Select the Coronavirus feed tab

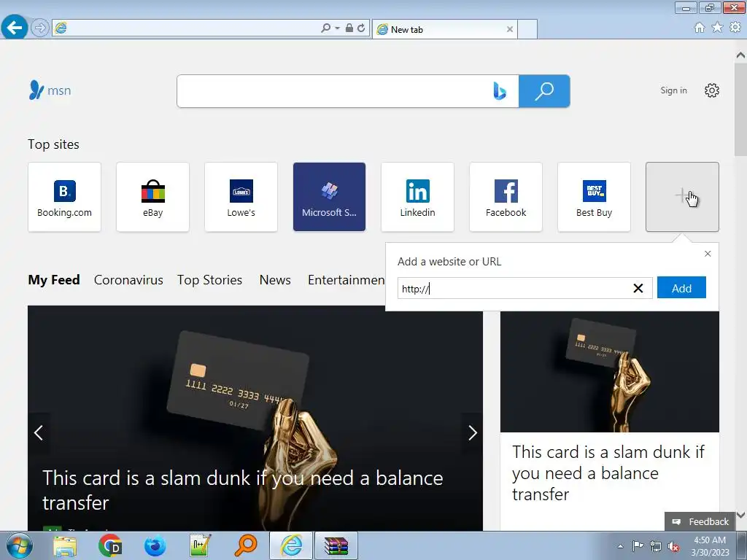point(128,280)
